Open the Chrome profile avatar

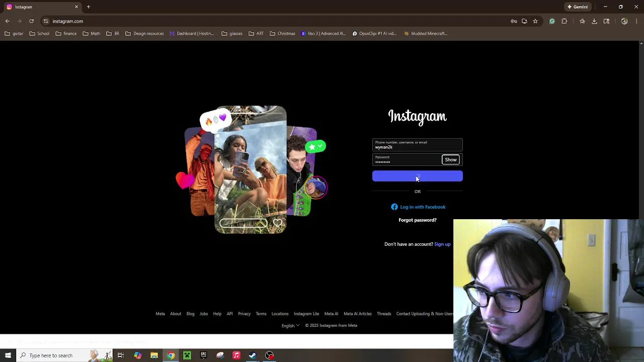[624, 21]
